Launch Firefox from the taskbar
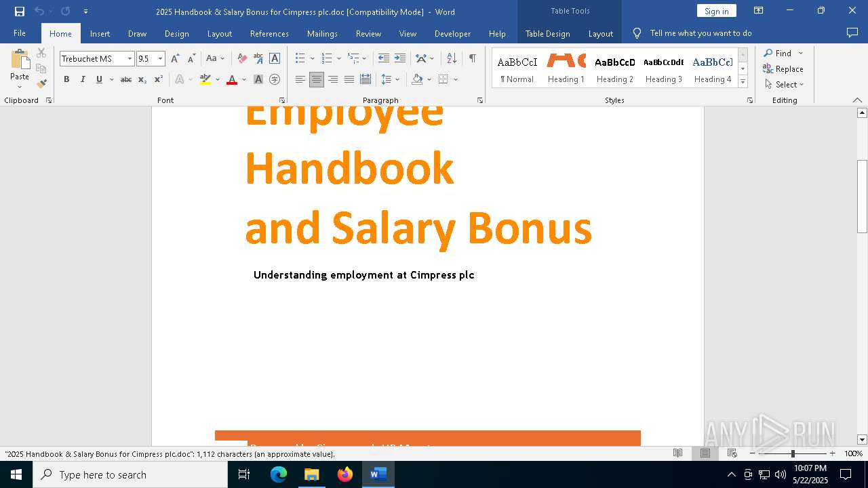 pos(345,474)
